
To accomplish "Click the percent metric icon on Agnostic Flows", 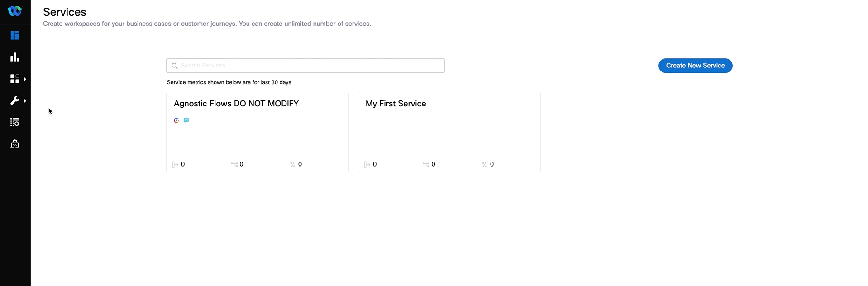I will pos(293,164).
